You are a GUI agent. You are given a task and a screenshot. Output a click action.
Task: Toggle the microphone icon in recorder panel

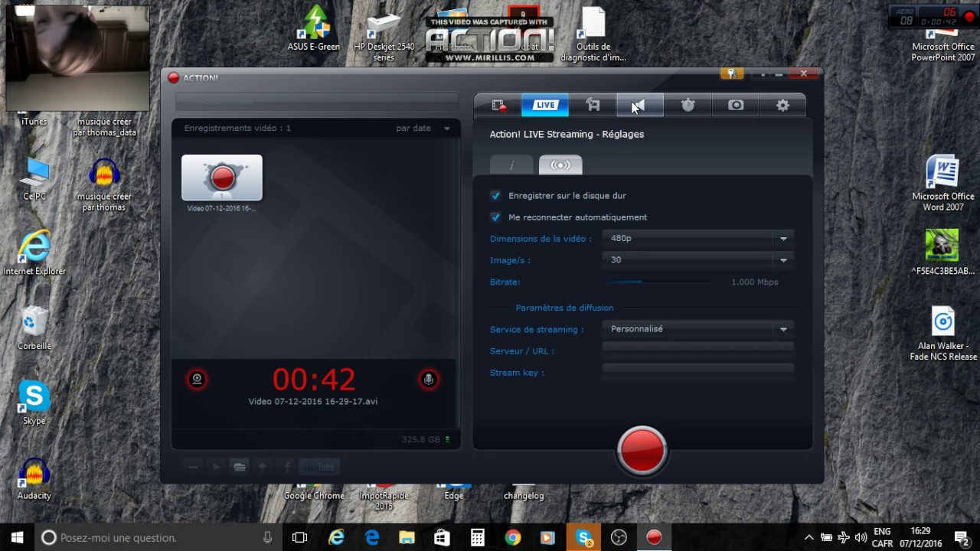429,379
